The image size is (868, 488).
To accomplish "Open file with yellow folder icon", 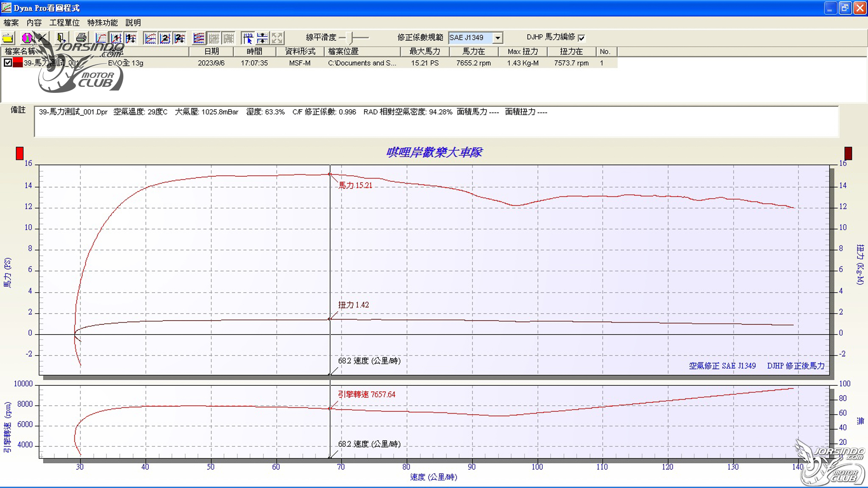I will click(x=8, y=38).
